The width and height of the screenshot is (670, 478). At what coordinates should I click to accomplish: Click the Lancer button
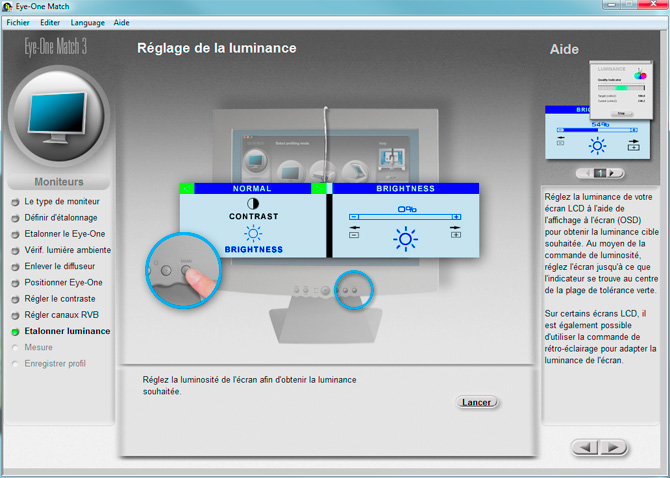(x=476, y=402)
